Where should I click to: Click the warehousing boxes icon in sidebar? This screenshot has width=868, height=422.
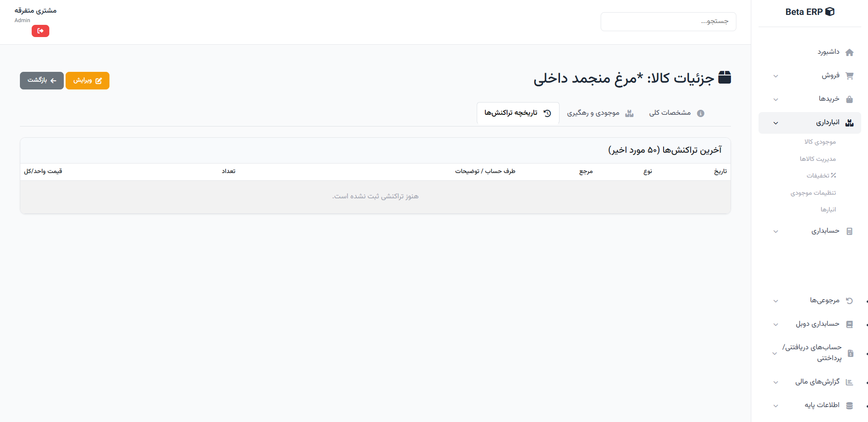pyautogui.click(x=849, y=123)
